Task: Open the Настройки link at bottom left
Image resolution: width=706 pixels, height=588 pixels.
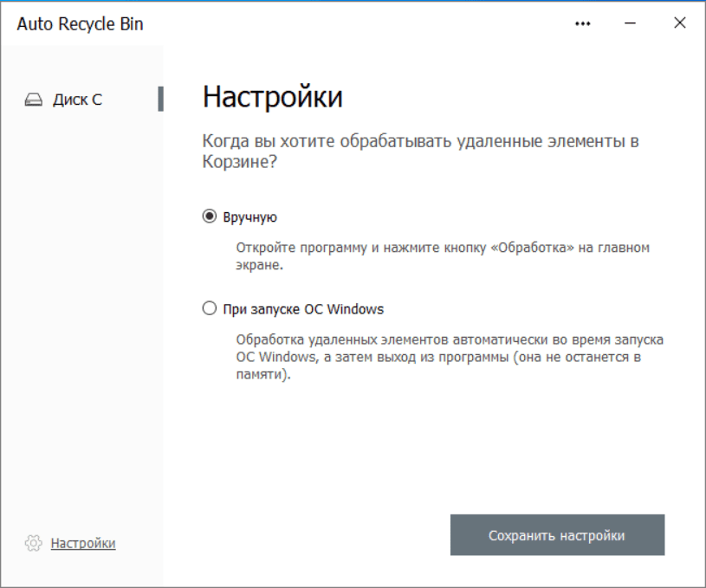Action: point(83,543)
